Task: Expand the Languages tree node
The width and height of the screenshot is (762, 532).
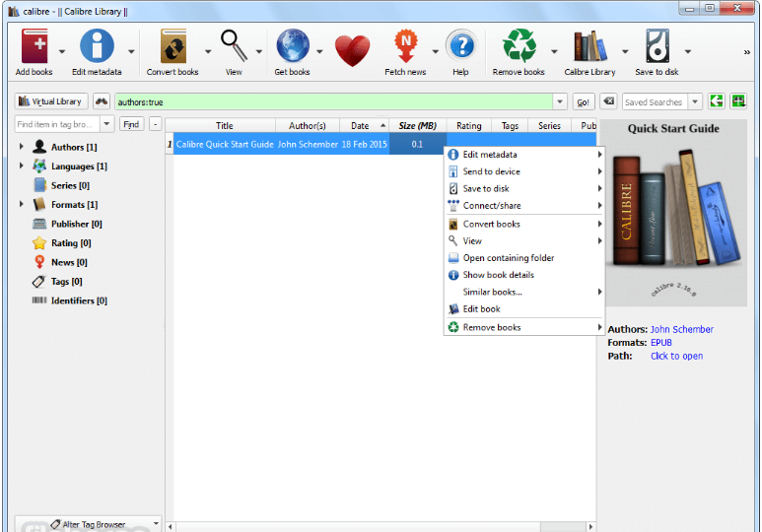Action: pyautogui.click(x=22, y=166)
